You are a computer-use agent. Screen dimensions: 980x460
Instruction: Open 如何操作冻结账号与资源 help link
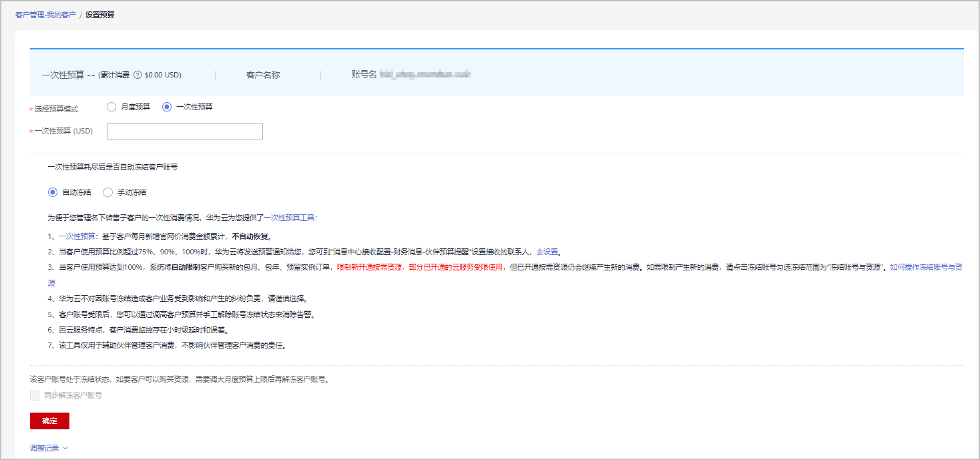925,267
